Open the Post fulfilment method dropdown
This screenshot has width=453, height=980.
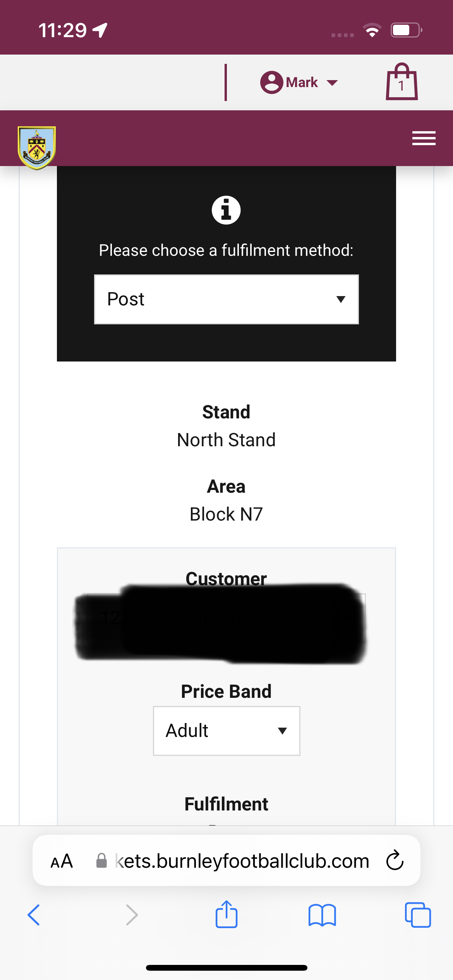[x=226, y=299]
